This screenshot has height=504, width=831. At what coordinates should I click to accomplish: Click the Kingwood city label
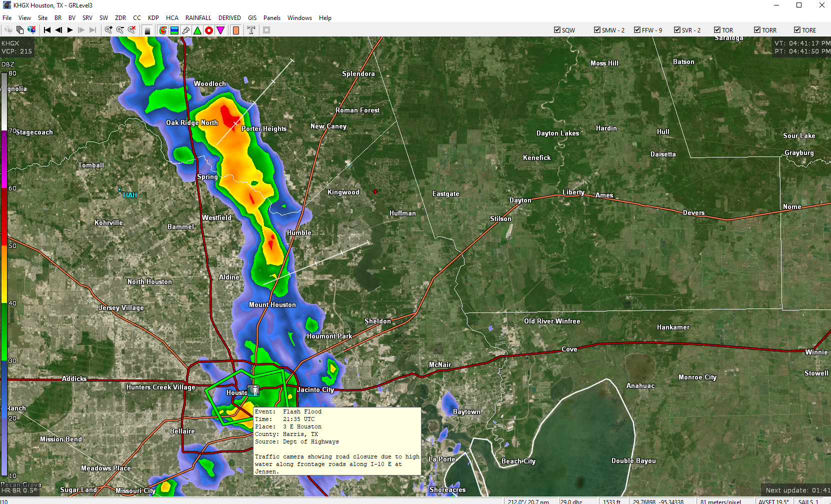343,192
